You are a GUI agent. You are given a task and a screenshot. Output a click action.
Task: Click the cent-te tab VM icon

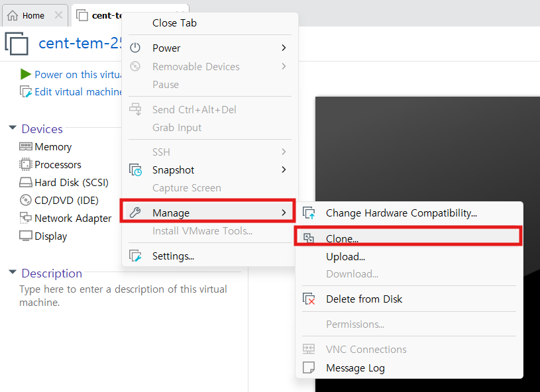(x=82, y=15)
